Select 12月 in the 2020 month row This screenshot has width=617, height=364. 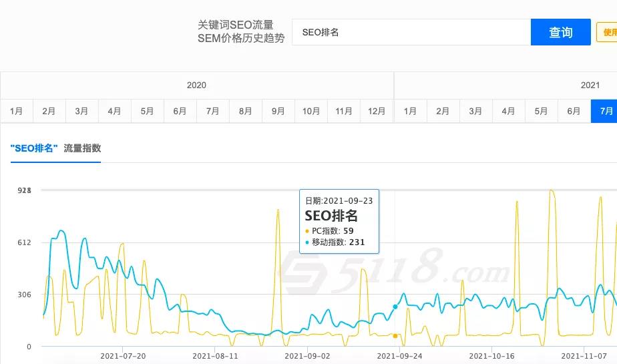point(377,111)
